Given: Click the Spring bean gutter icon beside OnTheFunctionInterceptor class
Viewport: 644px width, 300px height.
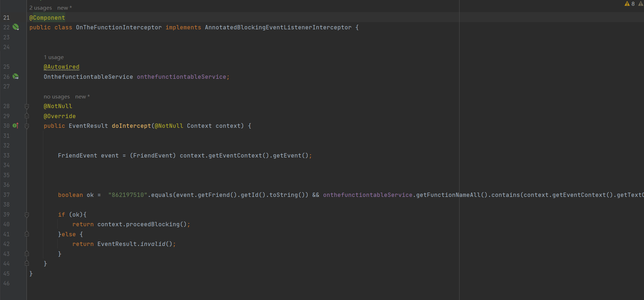Looking at the screenshot, I should (16, 27).
